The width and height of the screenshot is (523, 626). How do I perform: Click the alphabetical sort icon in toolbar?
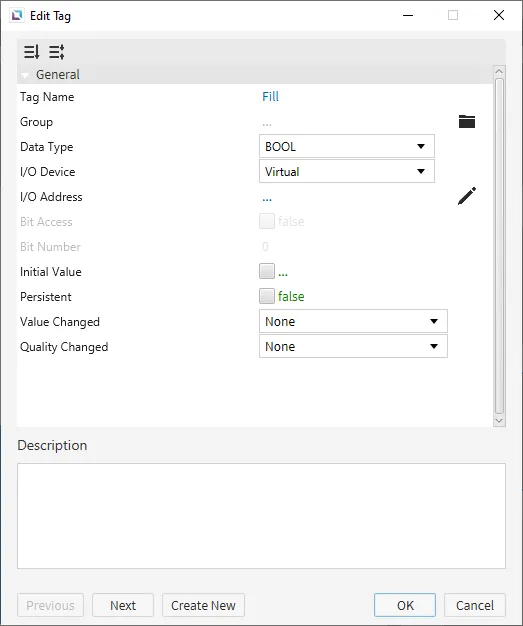[x=32, y=52]
